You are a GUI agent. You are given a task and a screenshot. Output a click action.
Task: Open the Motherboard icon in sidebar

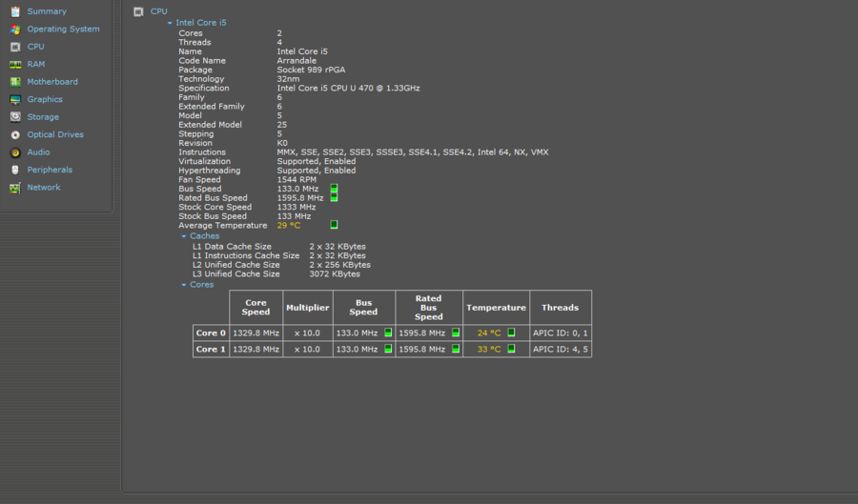pyautogui.click(x=15, y=82)
